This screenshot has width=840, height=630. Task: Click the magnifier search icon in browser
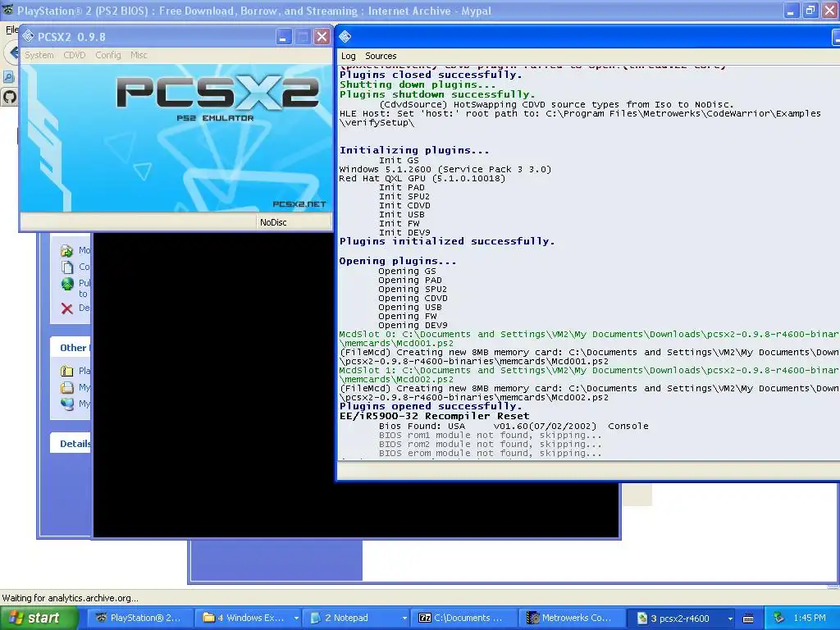[8, 77]
